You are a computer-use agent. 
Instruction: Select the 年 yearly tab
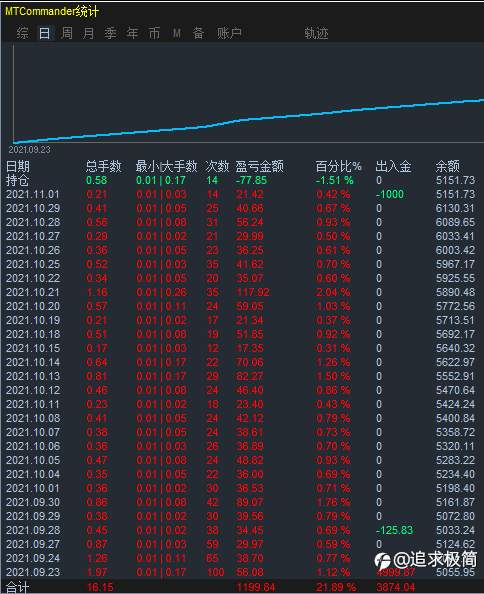pyautogui.click(x=132, y=33)
